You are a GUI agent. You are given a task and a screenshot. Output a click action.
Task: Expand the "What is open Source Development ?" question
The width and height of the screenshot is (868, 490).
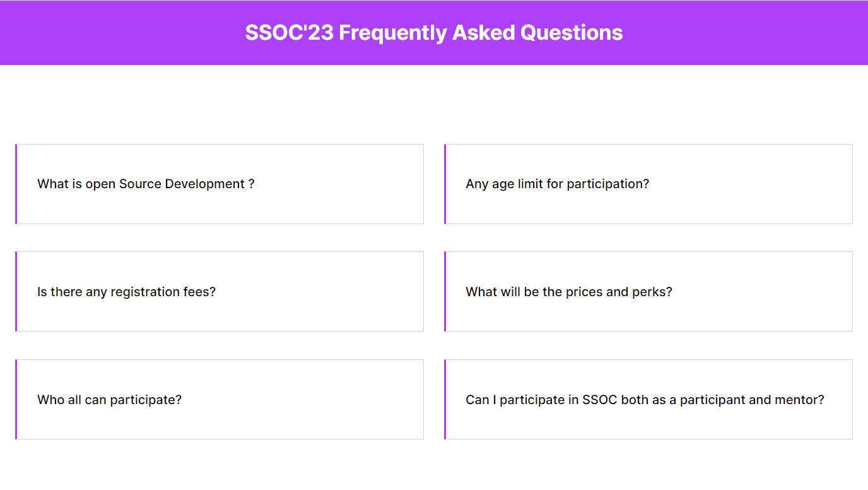[220, 184]
